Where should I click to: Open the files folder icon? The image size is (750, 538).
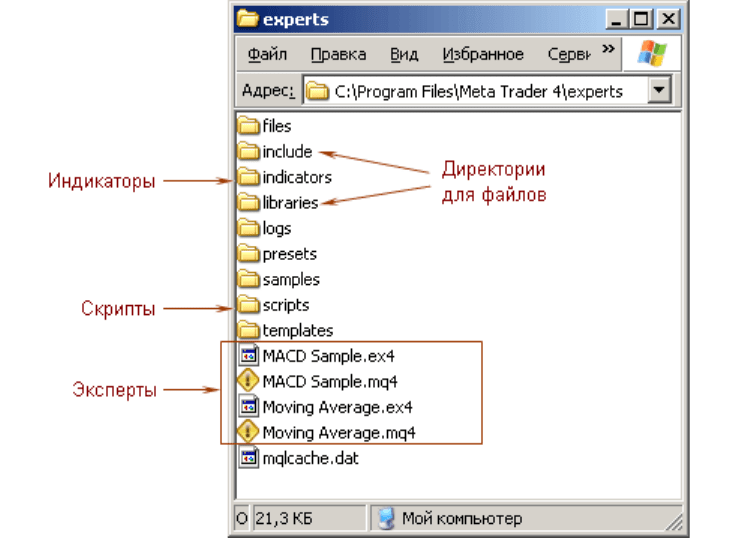pos(248,126)
